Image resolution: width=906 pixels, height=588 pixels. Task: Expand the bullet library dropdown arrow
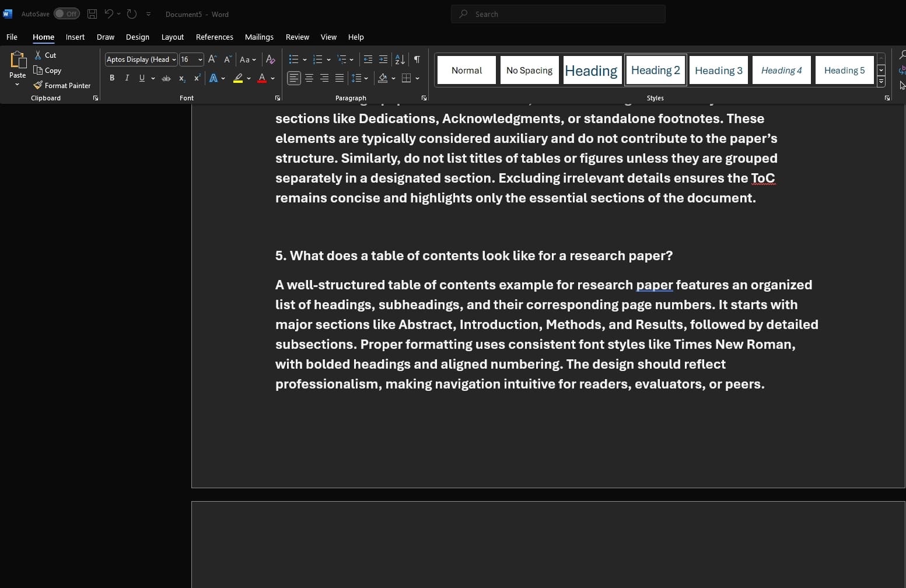[x=305, y=60]
